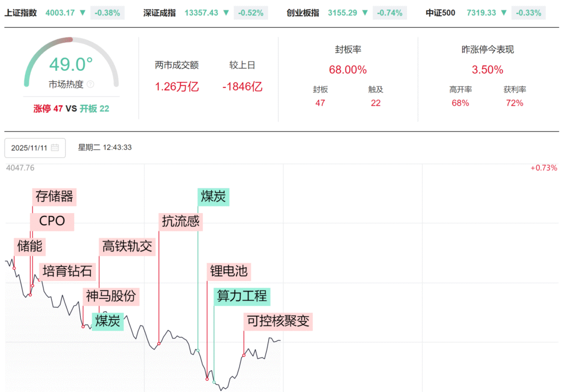Select the 抗流感 marker label
This screenshot has width=571, height=392.
[x=180, y=221]
